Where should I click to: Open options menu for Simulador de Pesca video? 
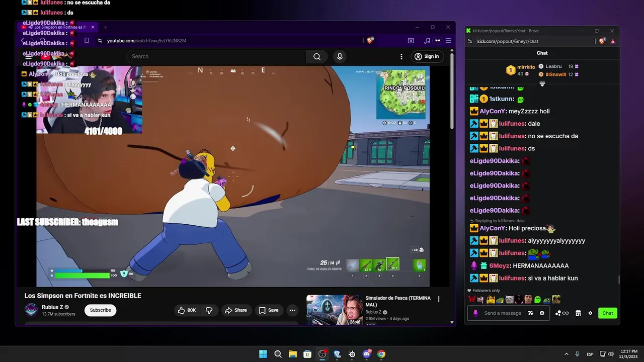[439, 299]
